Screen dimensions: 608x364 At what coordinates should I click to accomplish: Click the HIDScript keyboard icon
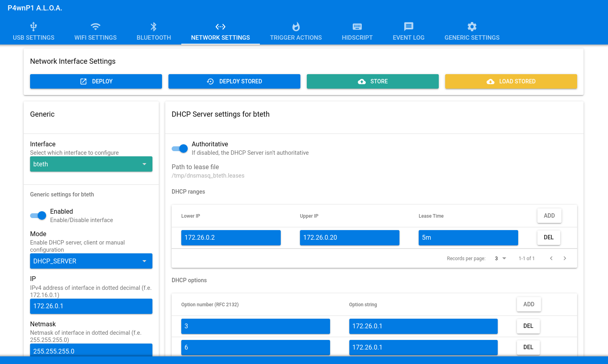(x=357, y=27)
